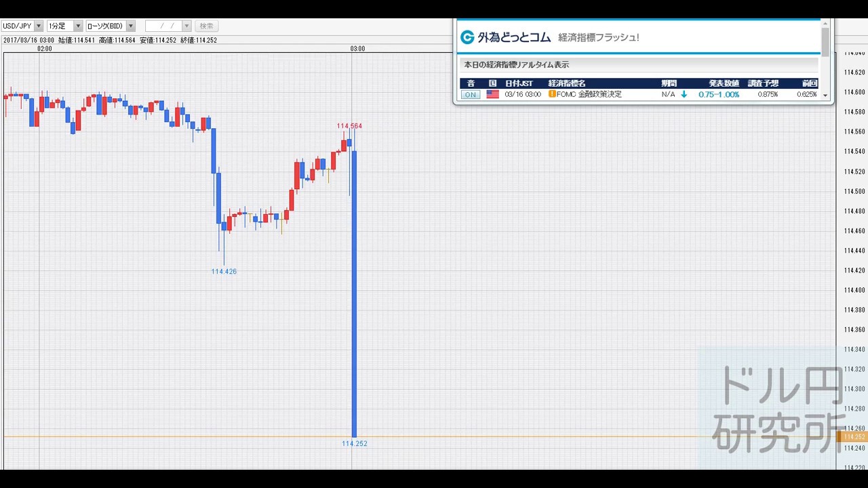Click the 調査予想 column header
Screen dimensions: 868x488
763,83
